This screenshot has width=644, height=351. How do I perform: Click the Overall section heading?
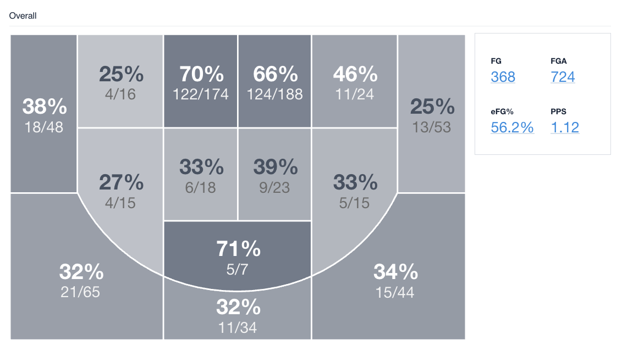[x=23, y=16]
